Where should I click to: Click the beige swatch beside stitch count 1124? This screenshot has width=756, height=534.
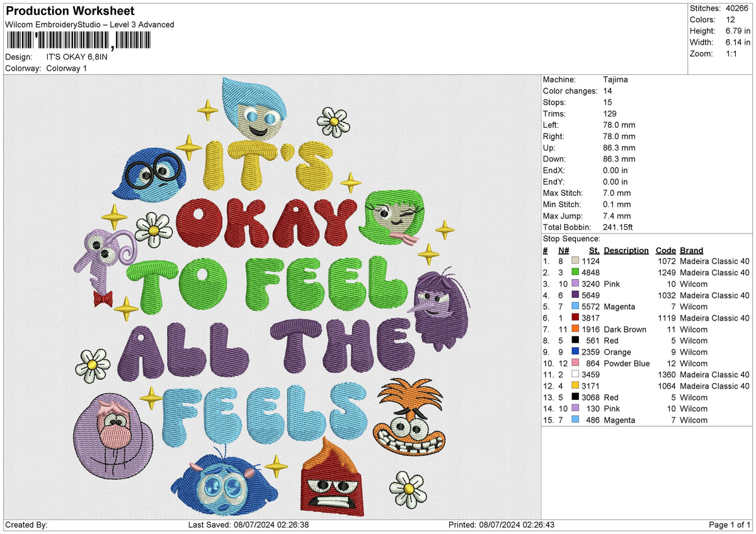click(x=575, y=261)
